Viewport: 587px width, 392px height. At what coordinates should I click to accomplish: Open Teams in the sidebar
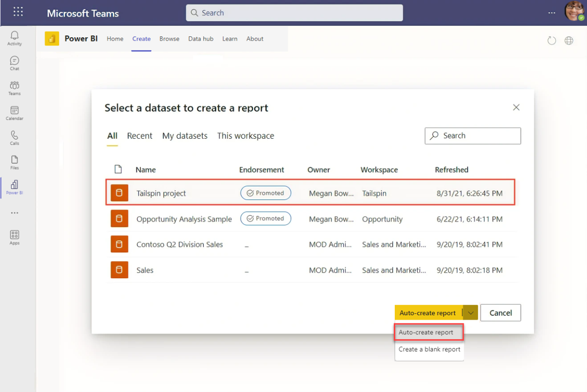point(15,88)
